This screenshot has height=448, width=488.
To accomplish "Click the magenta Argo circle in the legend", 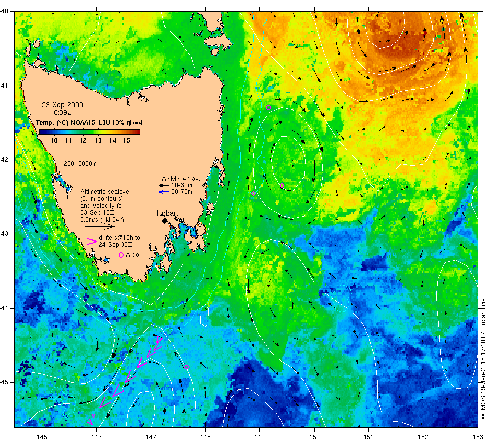I will click(x=122, y=255).
